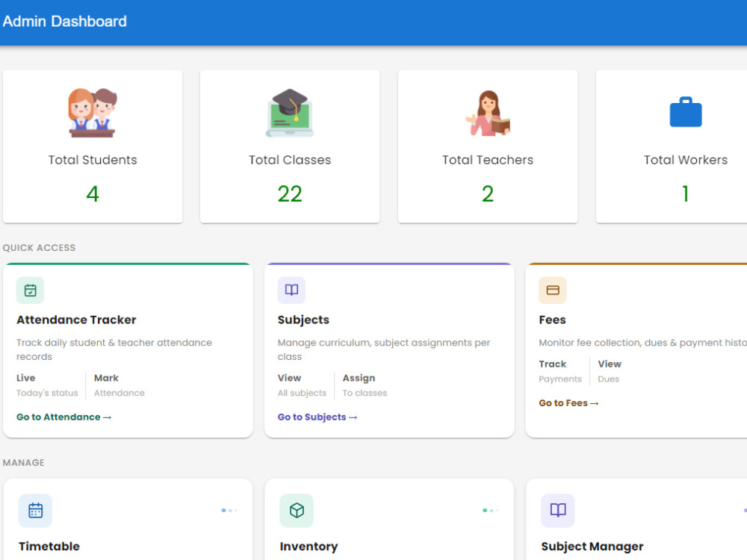Click the Subjects card title
Image resolution: width=747 pixels, height=560 pixels.
[x=303, y=320]
